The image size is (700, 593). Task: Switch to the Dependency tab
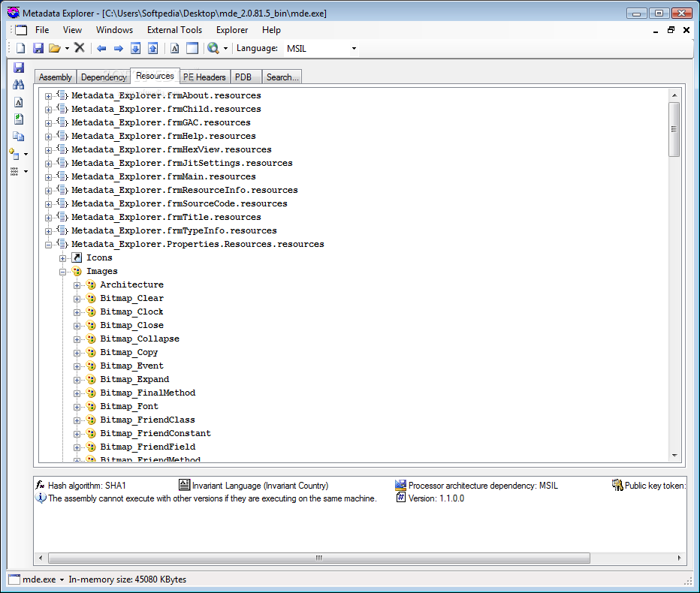click(104, 77)
